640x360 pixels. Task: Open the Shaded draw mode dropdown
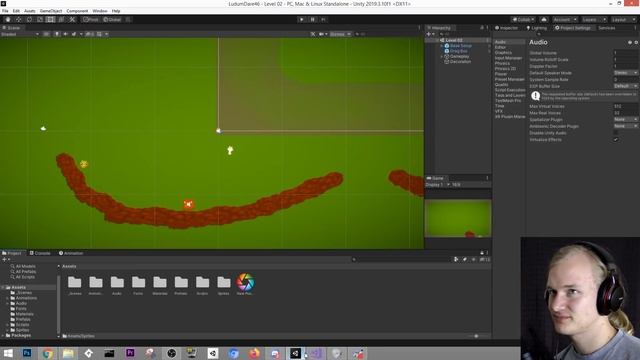pos(20,34)
